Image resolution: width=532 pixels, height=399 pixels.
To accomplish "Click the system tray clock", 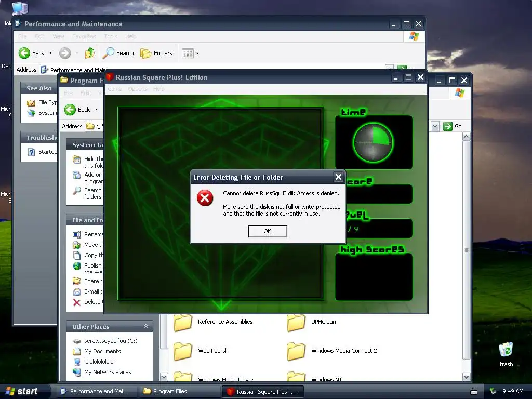I will 513,391.
